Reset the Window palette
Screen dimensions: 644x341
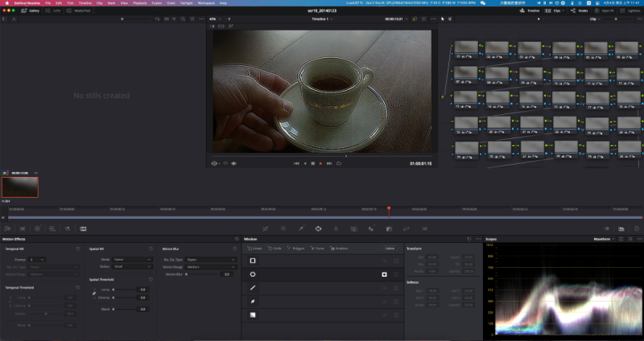469,239
